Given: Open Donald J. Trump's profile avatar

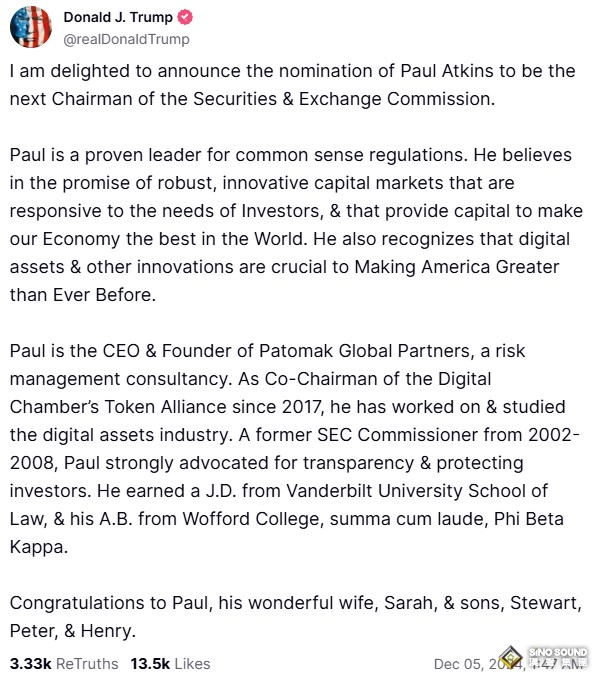Looking at the screenshot, I should (31, 27).
